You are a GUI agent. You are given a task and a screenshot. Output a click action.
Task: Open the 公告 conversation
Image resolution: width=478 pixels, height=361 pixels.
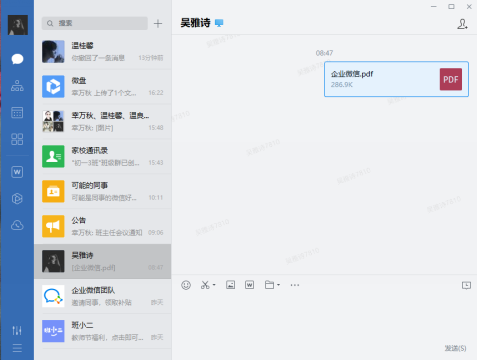tap(103, 227)
